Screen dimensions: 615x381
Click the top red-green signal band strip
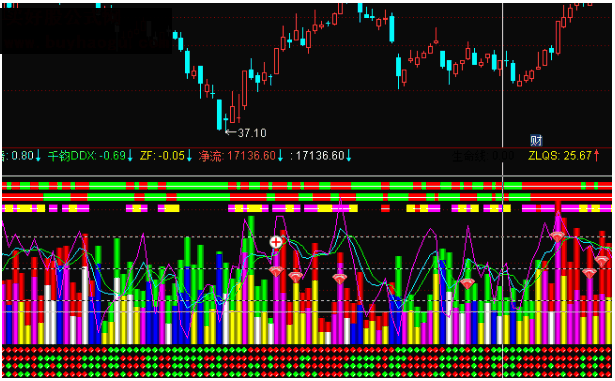pyautogui.click(x=307, y=186)
